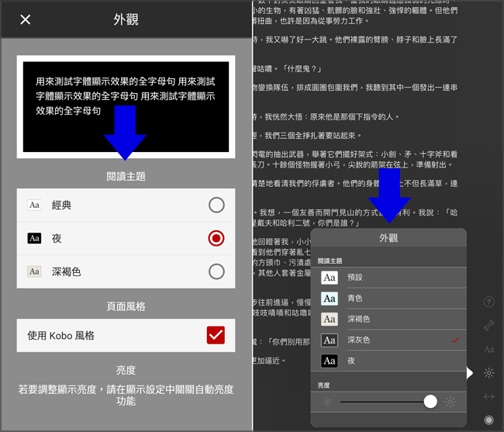The height and width of the screenshot is (432, 504).
Task: Open the Aa font settings icon in sidebar
Action: 489,349
